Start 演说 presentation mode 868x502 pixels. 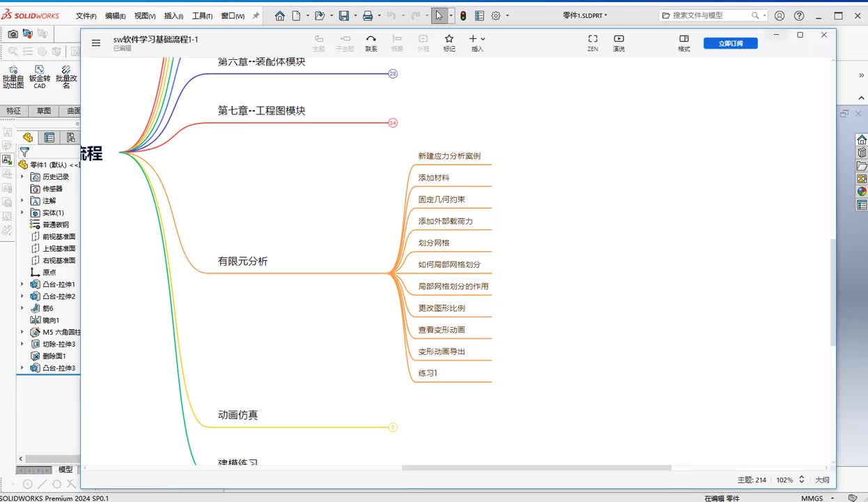[x=619, y=43]
